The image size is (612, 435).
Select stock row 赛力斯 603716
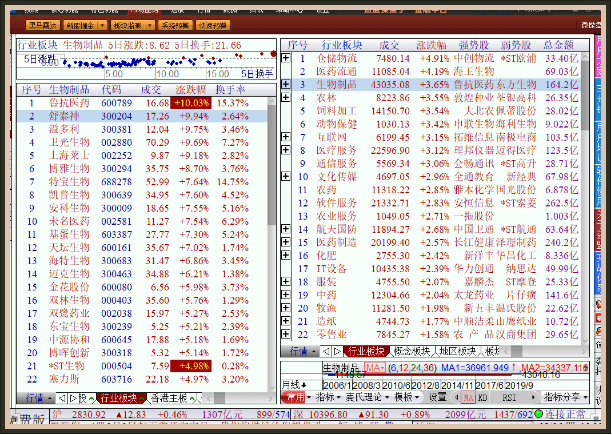click(x=142, y=379)
